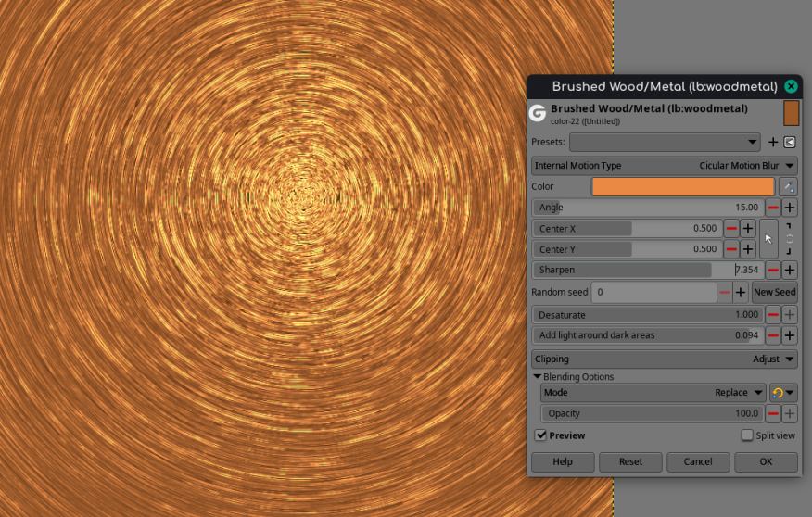
Task: Increase Sharpen value with plus button
Action: 789,270
